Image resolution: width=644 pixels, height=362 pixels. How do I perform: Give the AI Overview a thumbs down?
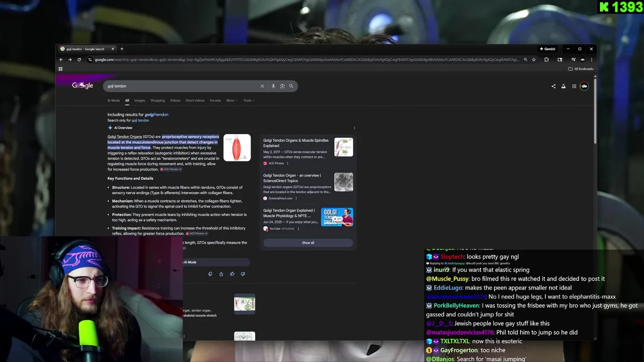[x=243, y=274]
